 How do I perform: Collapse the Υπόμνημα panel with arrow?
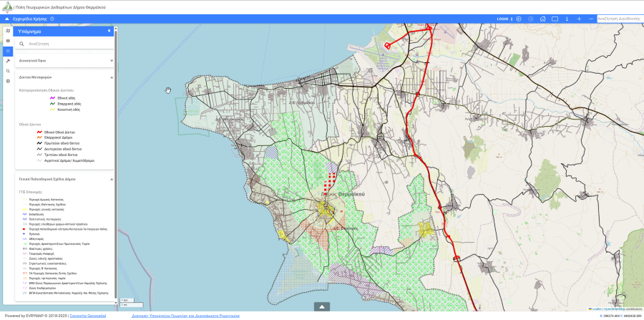[x=109, y=31]
